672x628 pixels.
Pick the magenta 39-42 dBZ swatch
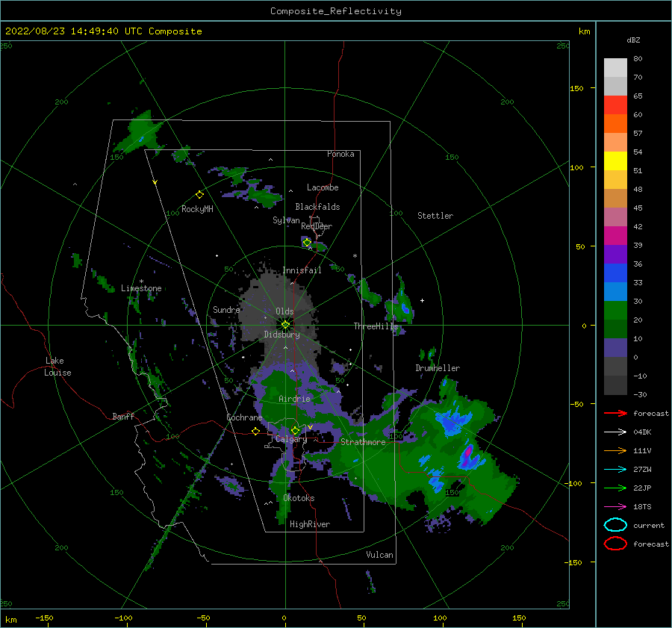click(x=615, y=236)
